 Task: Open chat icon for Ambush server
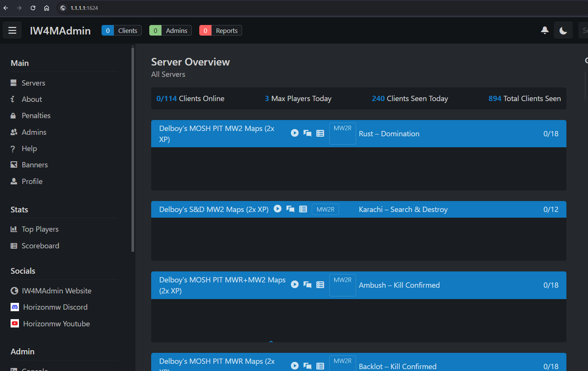[x=308, y=285]
